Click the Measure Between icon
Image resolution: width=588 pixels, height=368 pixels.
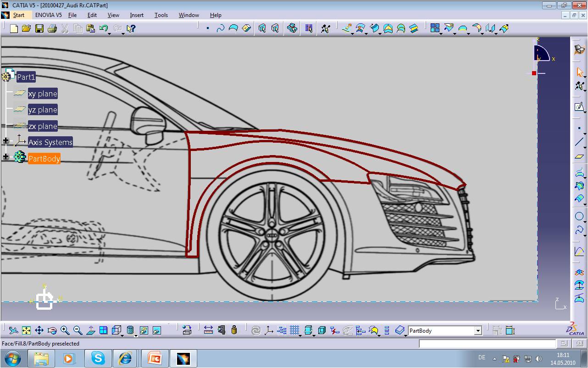[x=208, y=330]
